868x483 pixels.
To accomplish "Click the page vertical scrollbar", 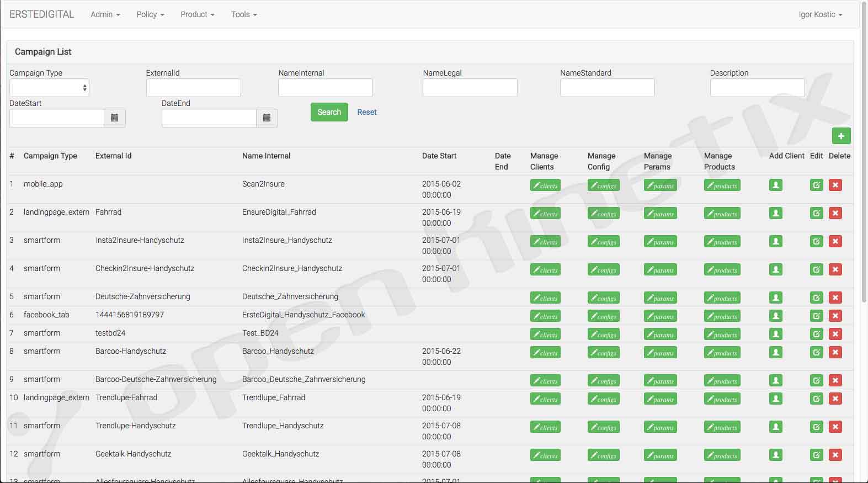I will coord(864,152).
